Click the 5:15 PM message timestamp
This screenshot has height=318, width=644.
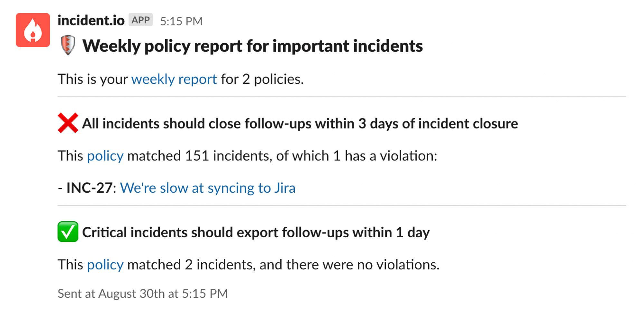tap(181, 21)
